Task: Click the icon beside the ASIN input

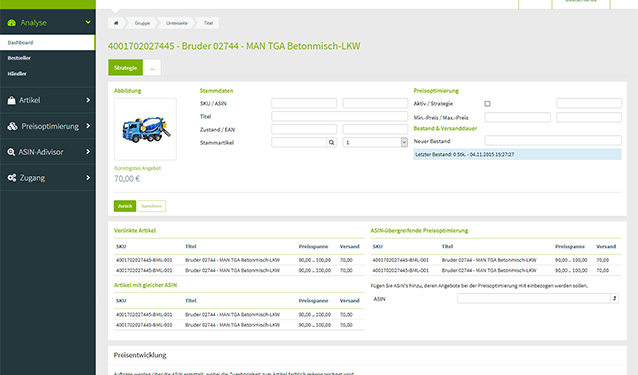Action: (x=614, y=299)
